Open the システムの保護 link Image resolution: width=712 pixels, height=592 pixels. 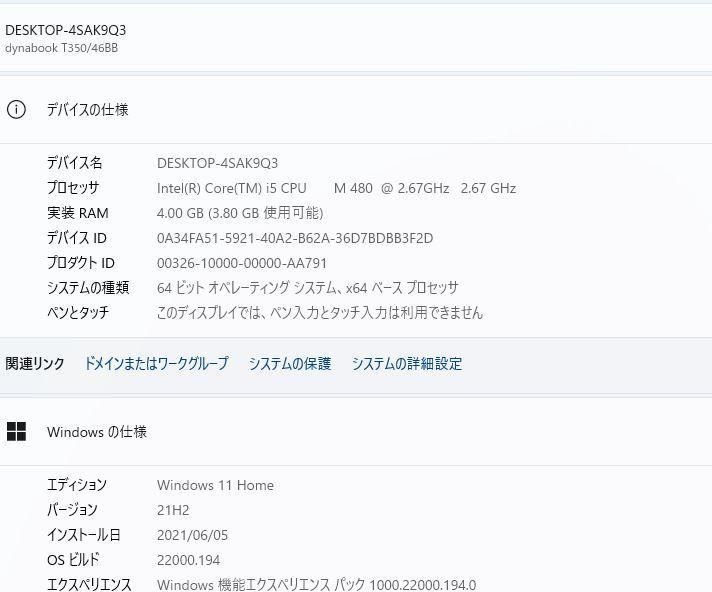[x=290, y=363]
